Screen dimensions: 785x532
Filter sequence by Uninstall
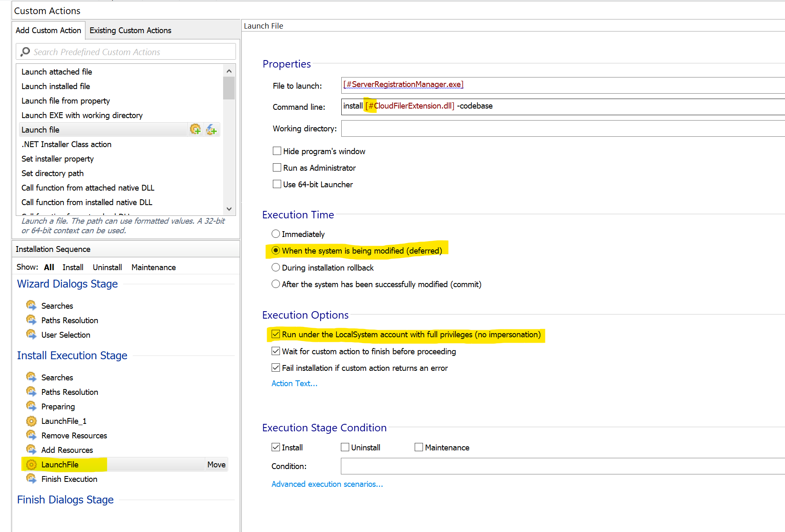(107, 267)
